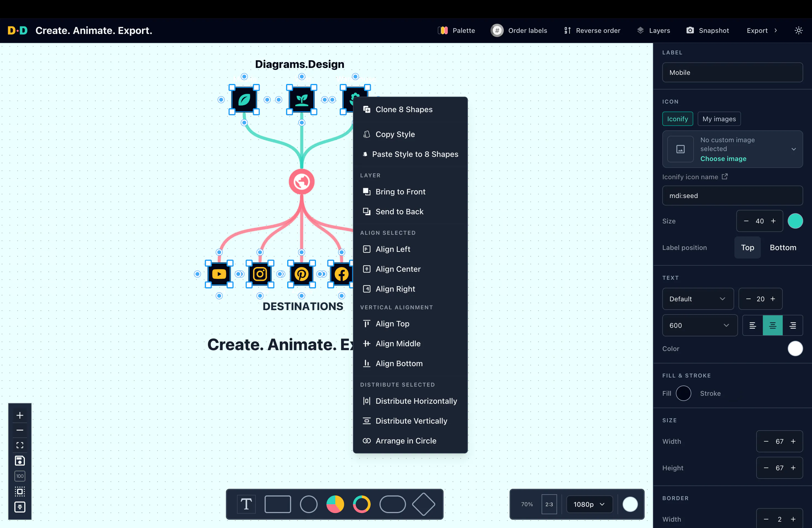Viewport: 812px width, 528px height.
Task: Open the Default font dropdown
Action: (x=698, y=299)
